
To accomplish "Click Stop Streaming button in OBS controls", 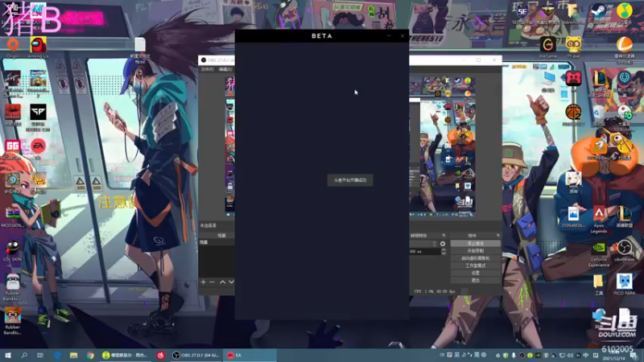I will (x=475, y=244).
